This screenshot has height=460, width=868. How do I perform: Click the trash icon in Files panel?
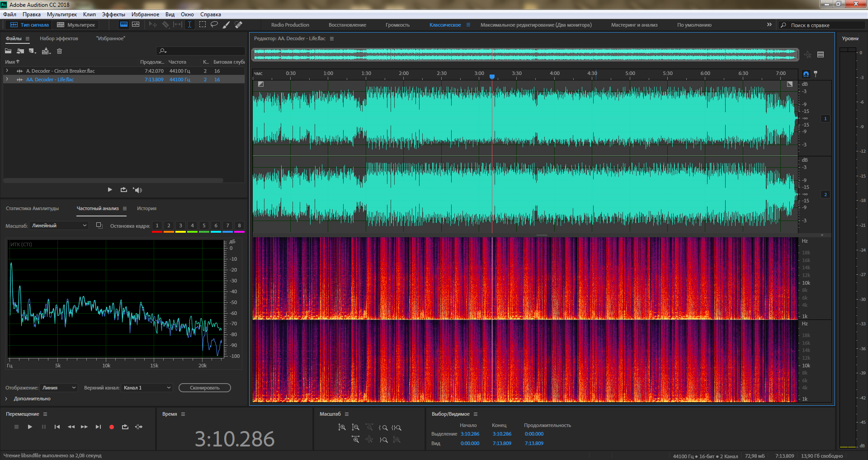click(x=59, y=51)
